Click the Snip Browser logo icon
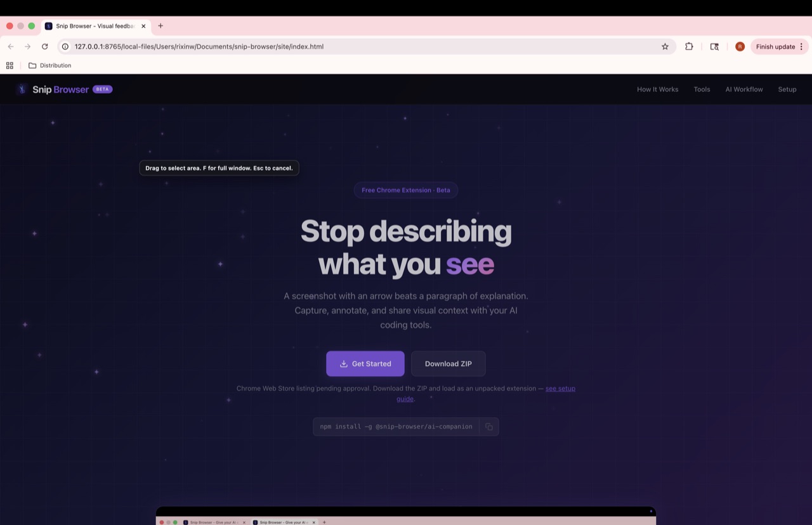The image size is (812, 525). click(22, 89)
